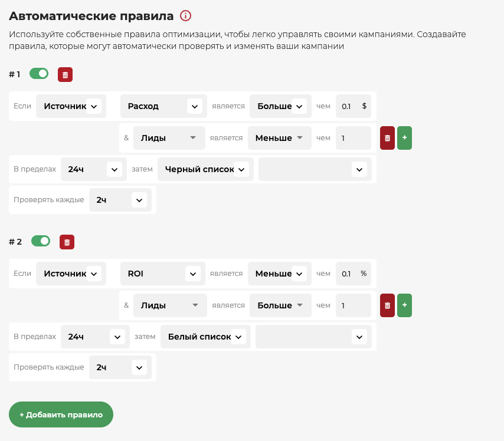Open the Расход metric dropdown
Screen dimensions: 504x441
pos(163,106)
